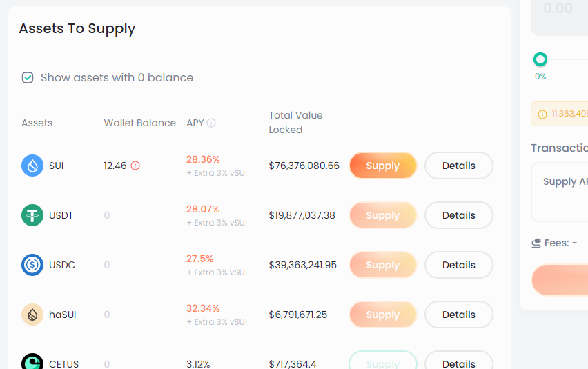
Task: Click the 0% label under the slider
Action: point(540,77)
